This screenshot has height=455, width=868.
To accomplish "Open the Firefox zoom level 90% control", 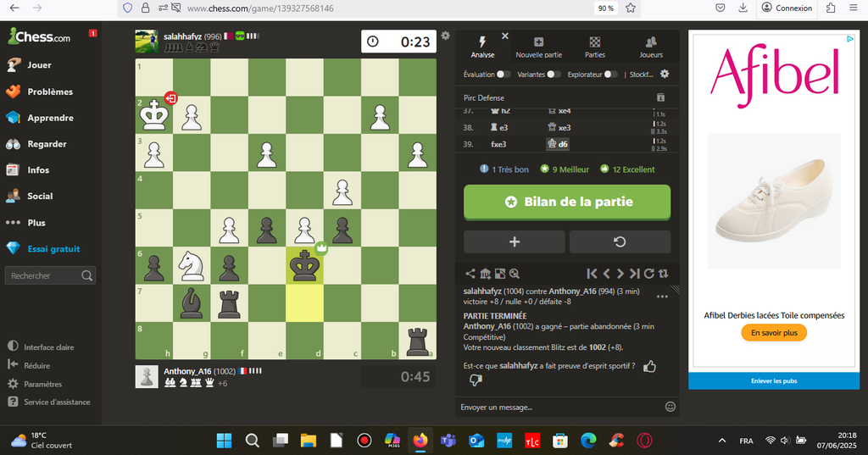I will pyautogui.click(x=606, y=8).
